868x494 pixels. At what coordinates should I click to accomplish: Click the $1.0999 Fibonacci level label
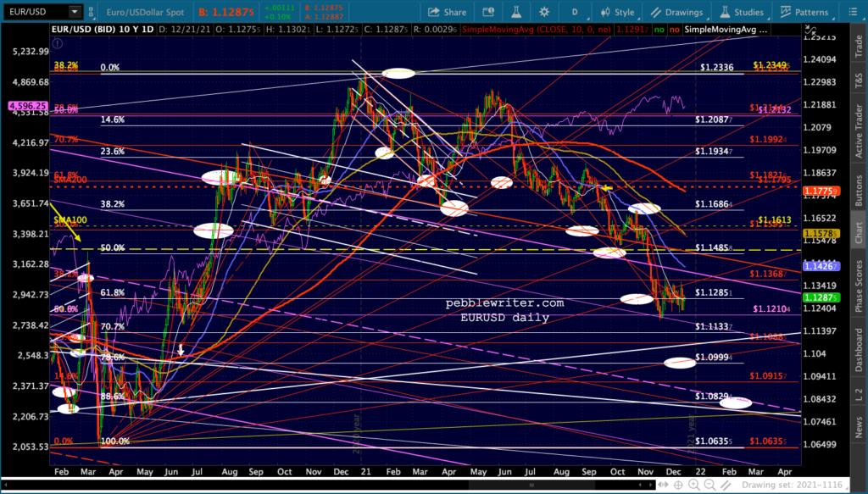pos(714,358)
